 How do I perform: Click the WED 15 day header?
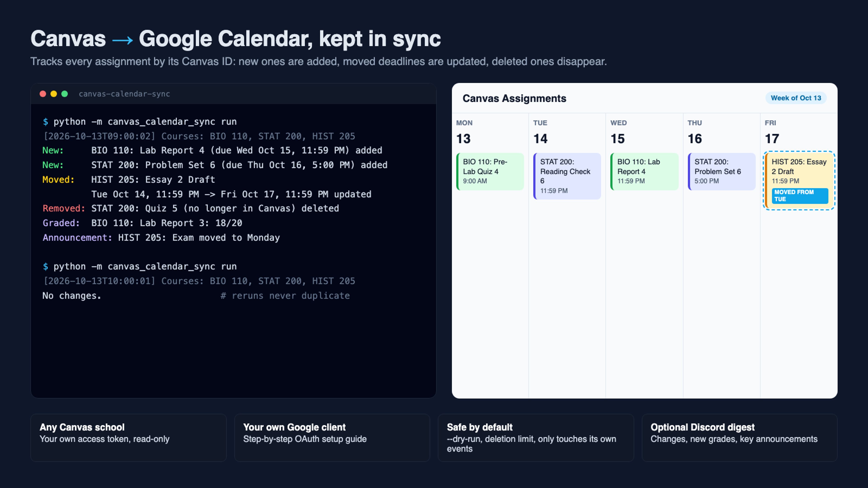[619, 132]
